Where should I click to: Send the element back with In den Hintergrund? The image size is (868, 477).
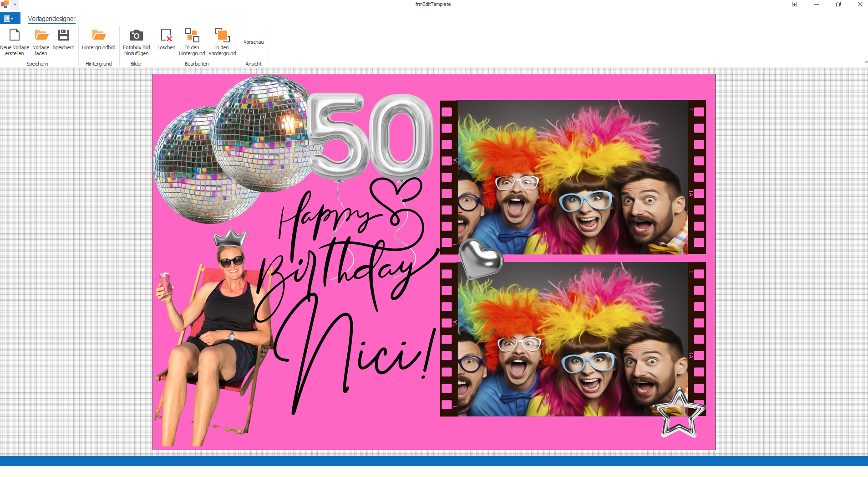pos(192,36)
